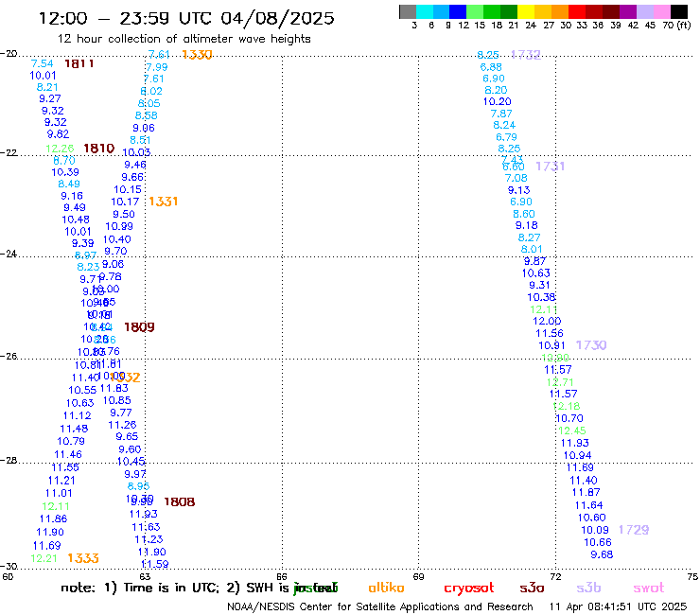Click the longitude axis label 66
This screenshot has width=700, height=615.
(282, 576)
